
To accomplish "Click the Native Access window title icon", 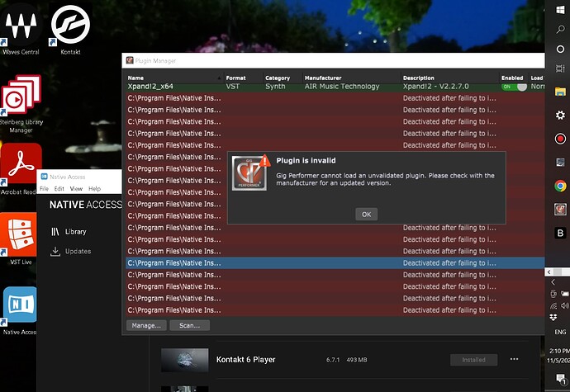I will 44,177.
